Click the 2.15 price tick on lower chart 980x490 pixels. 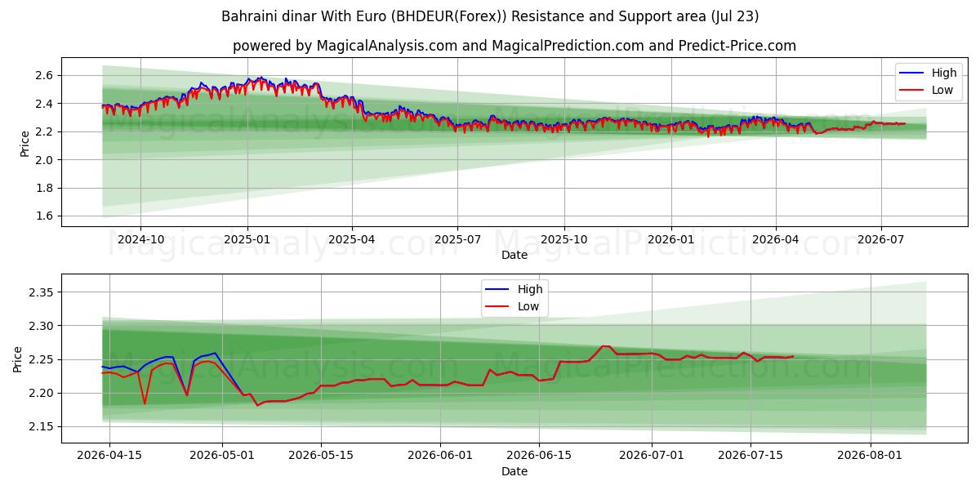click(42, 427)
